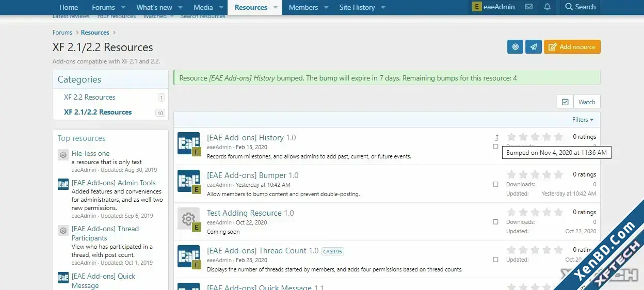Screen dimensions: 644x290
Task: Open the Media tab
Action: click(203, 7)
